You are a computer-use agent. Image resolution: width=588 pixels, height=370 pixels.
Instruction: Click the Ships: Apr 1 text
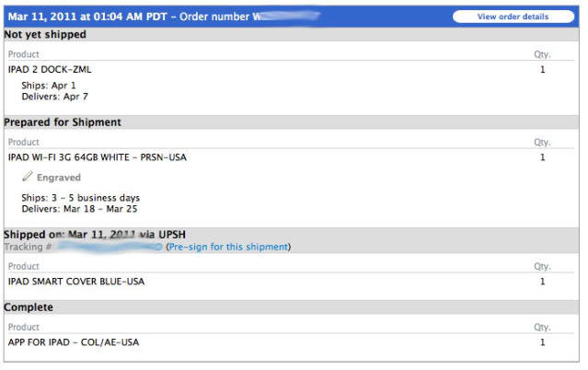click(47, 85)
